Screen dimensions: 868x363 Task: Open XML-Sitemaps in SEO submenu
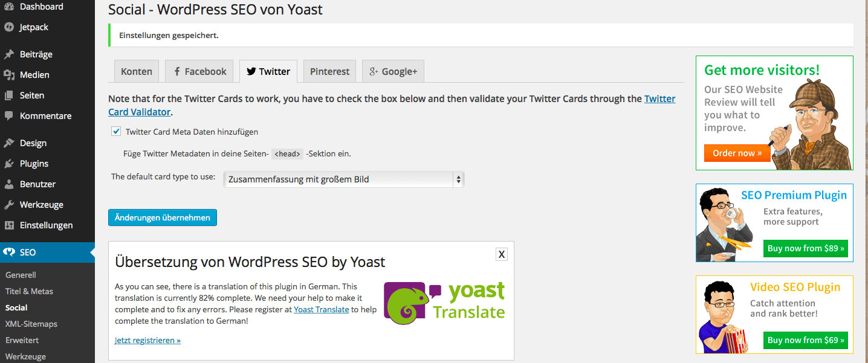click(31, 324)
